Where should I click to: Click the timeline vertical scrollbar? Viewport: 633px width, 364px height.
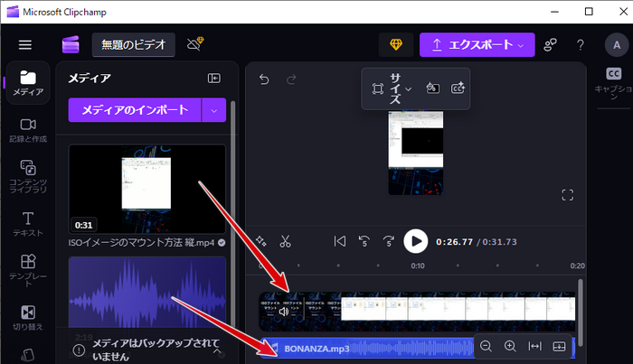pos(581,313)
